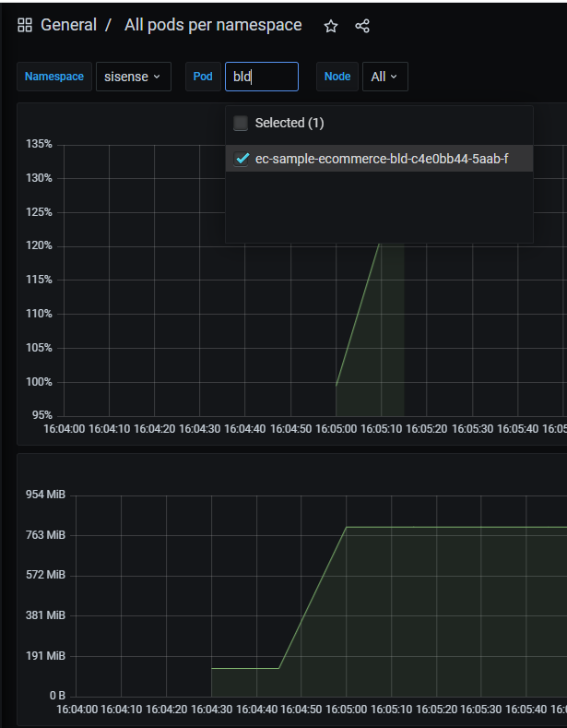Open the share dashboard icon
This screenshot has width=567, height=728.
(x=362, y=26)
